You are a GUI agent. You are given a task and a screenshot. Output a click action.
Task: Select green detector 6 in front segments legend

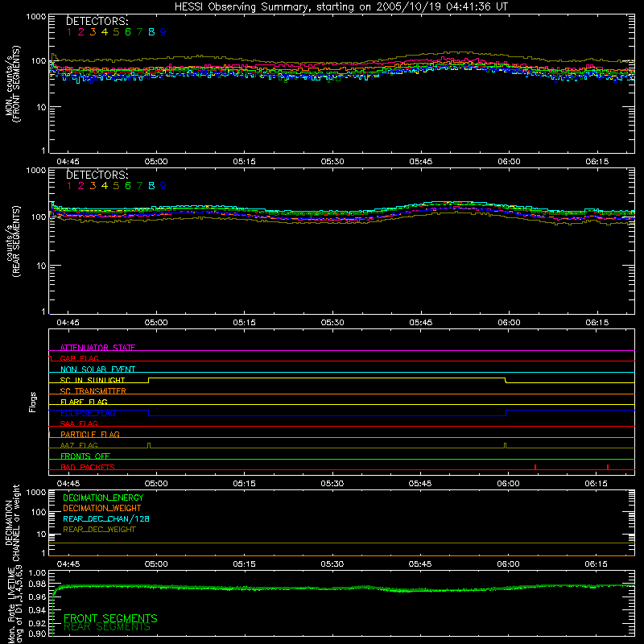pyautogui.click(x=128, y=32)
